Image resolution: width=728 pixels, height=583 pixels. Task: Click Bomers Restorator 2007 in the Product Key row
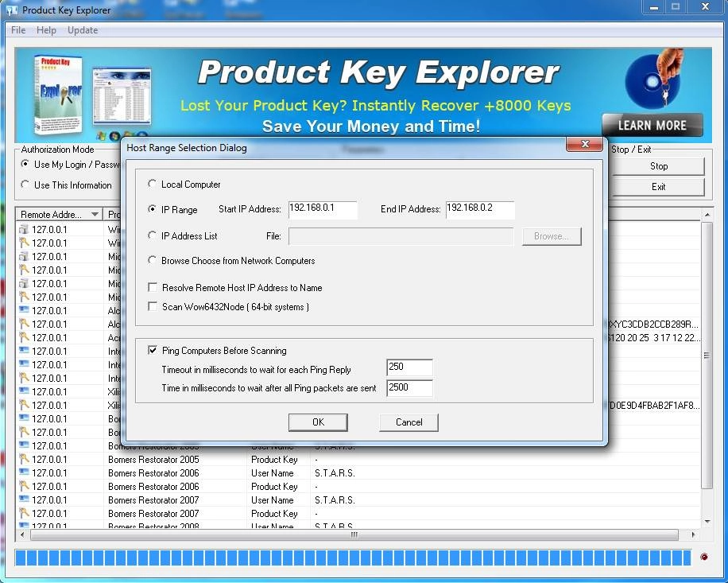[153, 513]
